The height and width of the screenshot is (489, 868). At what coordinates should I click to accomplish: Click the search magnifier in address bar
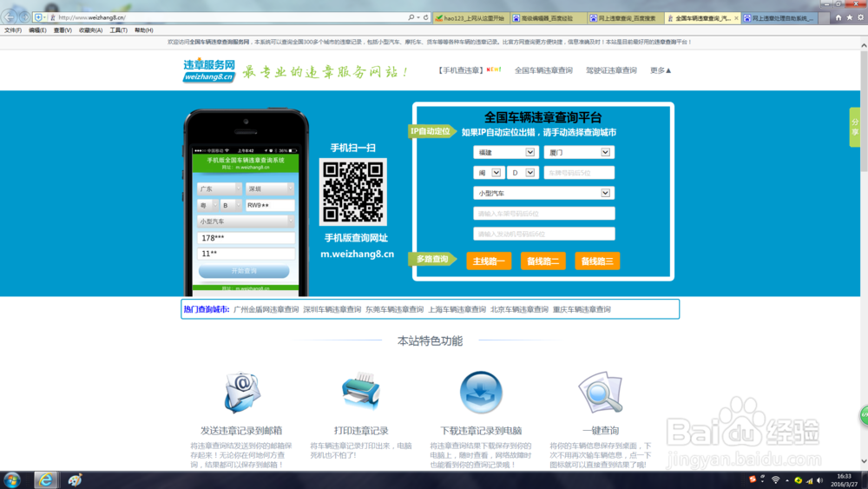411,17
